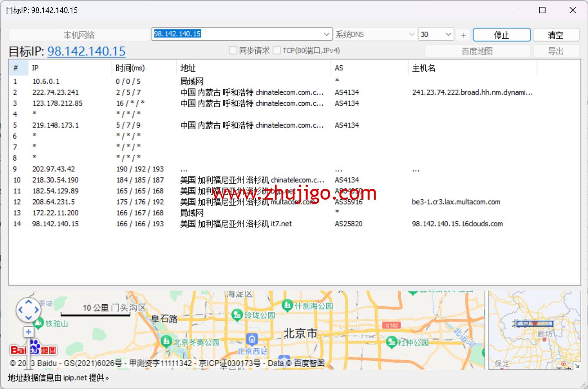Click the 本机网络 button
Image resolution: width=588 pixels, height=389 pixels.
(x=79, y=35)
